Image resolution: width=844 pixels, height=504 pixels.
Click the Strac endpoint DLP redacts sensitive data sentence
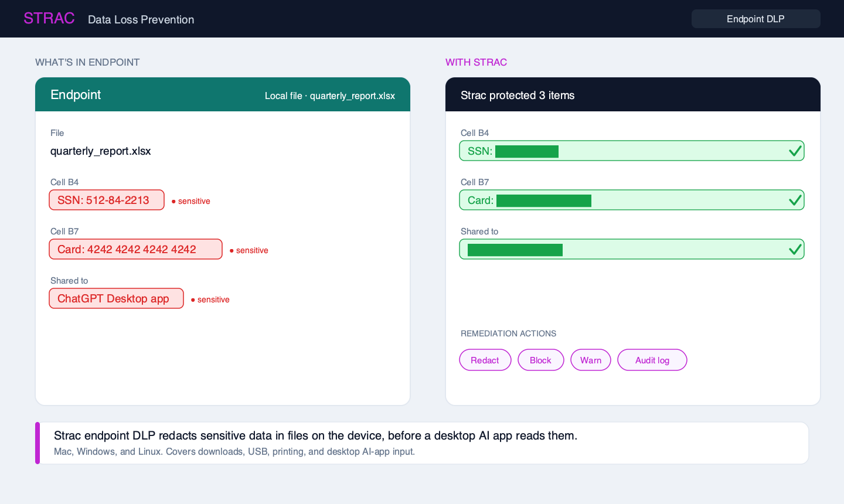coord(315,435)
